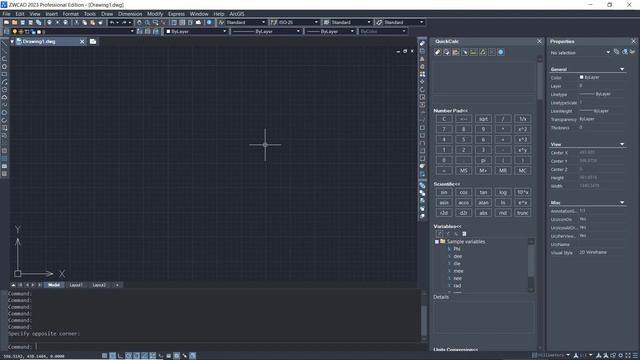Click the QuickCalc Get Coordinates icon

464,52
